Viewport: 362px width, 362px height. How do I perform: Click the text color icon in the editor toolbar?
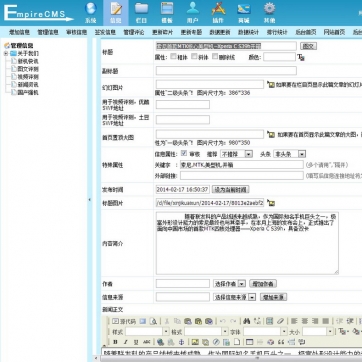point(342,332)
